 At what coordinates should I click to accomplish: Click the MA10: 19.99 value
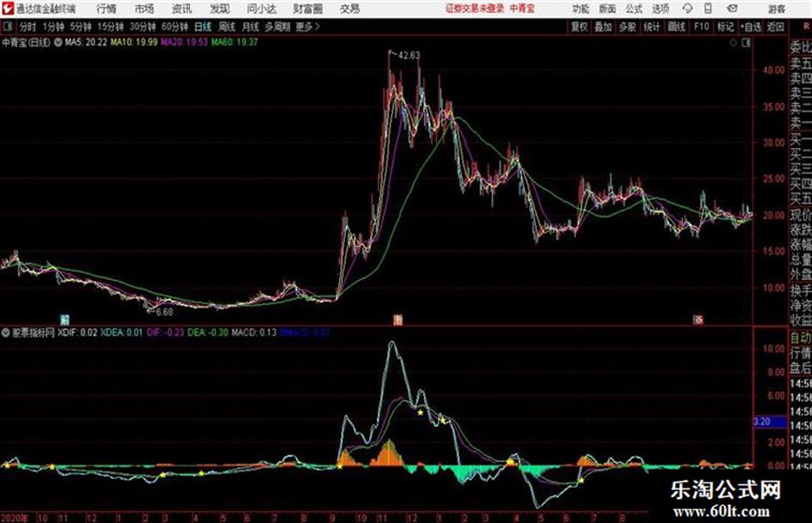(133, 42)
